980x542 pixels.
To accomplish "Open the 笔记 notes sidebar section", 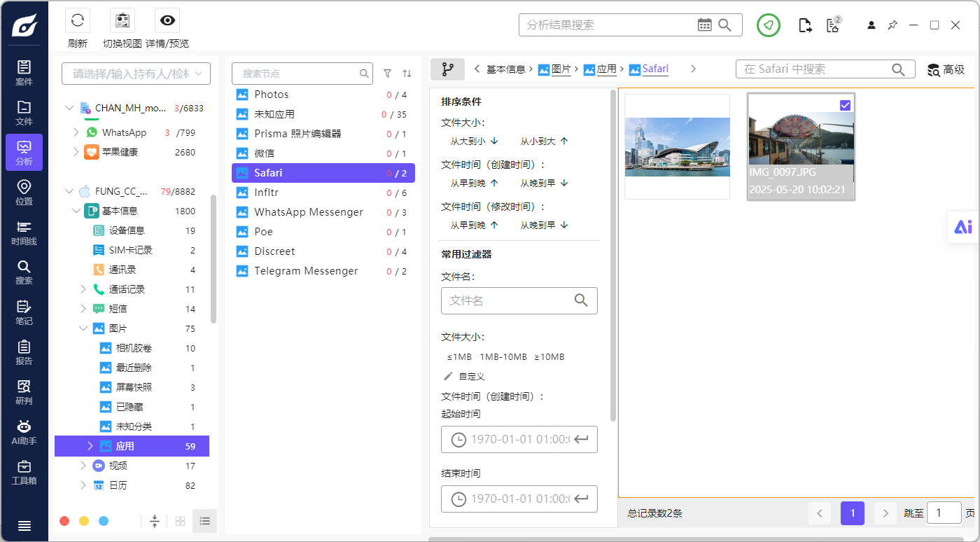I will click(24, 312).
